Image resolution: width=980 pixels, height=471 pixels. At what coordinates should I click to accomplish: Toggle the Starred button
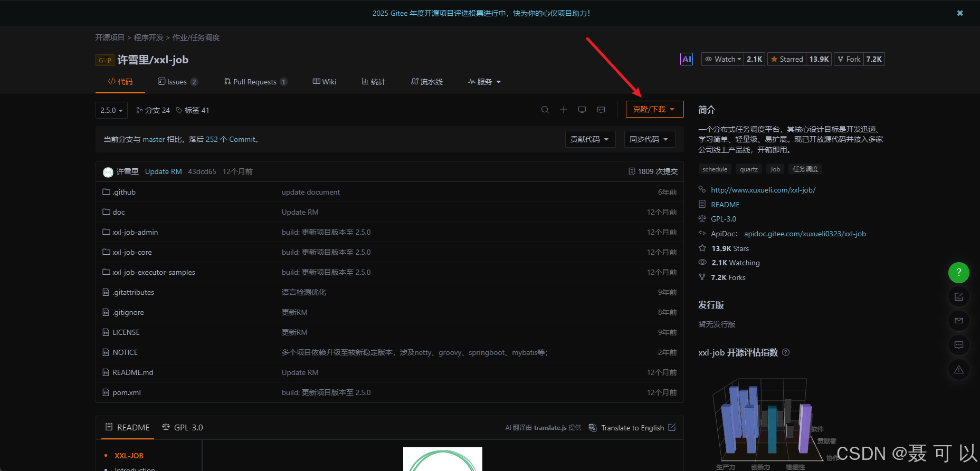tap(786, 59)
